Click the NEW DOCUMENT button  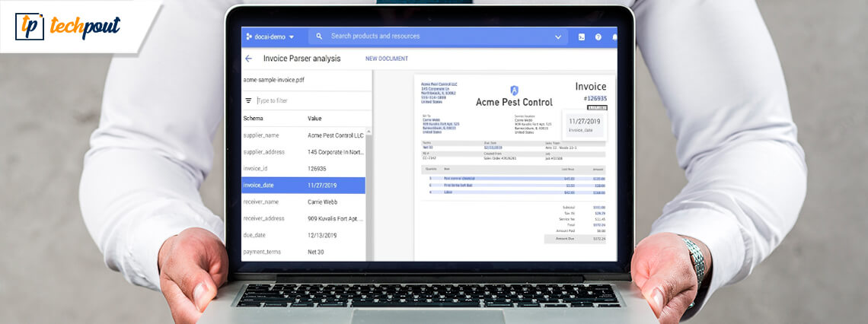(386, 59)
